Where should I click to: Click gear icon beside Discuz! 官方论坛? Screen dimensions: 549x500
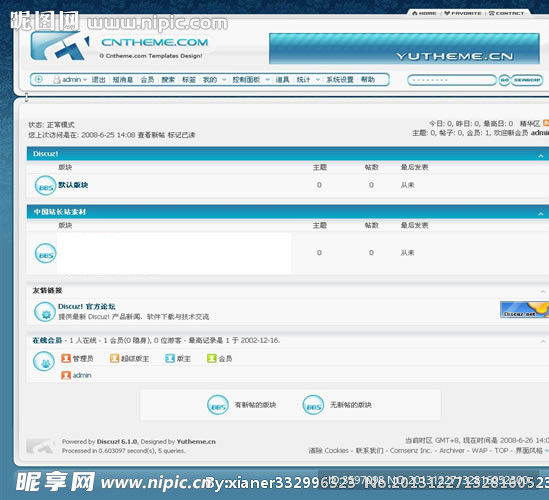point(45,312)
